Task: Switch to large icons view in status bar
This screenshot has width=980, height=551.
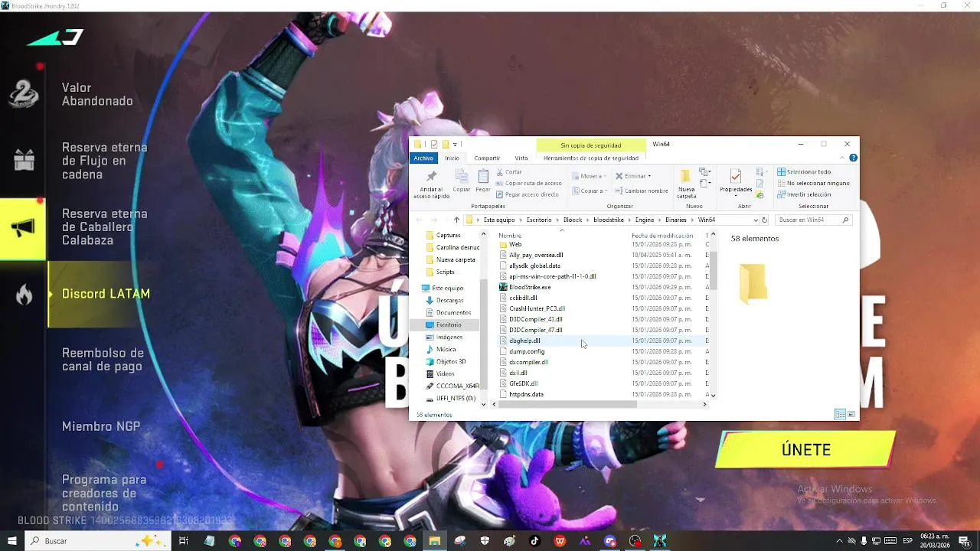Action: pyautogui.click(x=851, y=414)
